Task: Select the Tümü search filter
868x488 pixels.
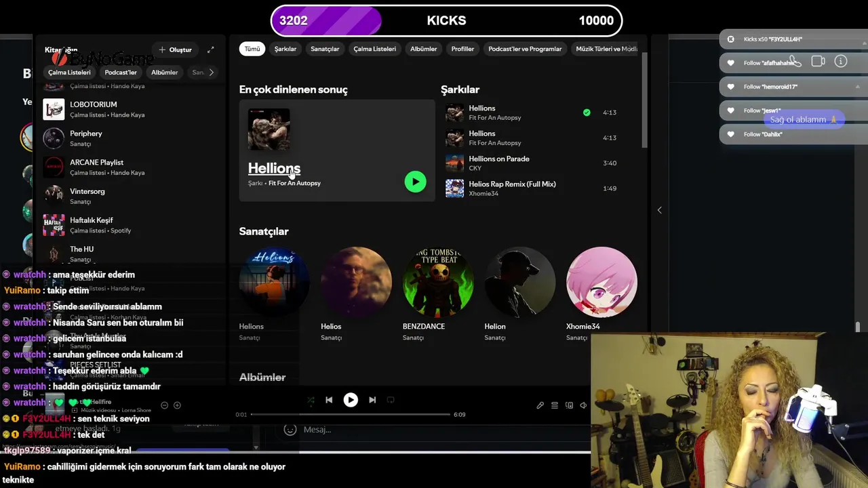Action: click(x=252, y=49)
